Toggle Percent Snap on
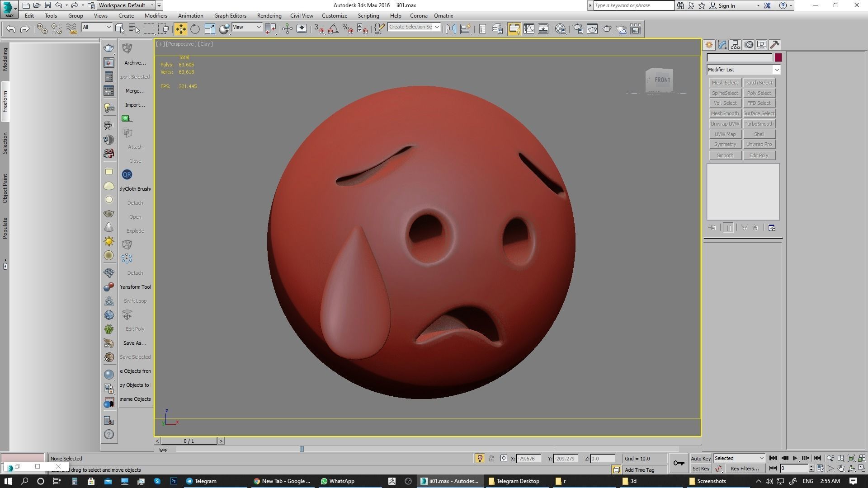The width and height of the screenshot is (868, 488). [348, 29]
